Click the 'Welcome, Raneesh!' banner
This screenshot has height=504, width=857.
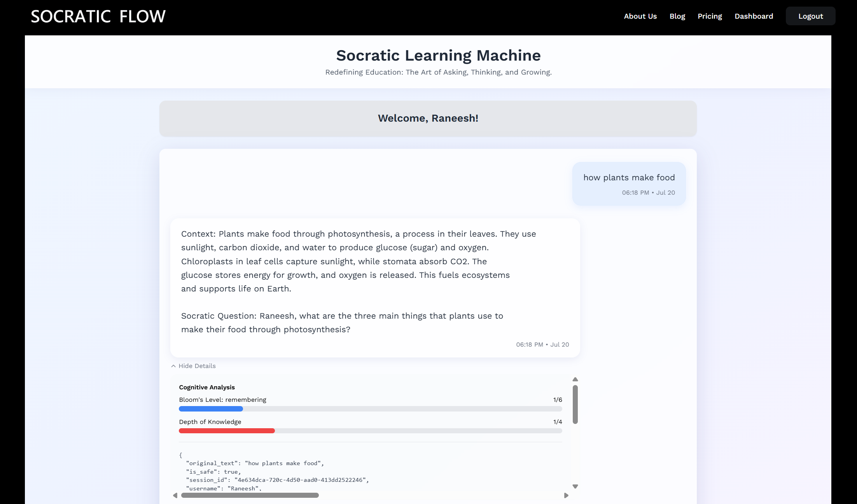tap(428, 119)
